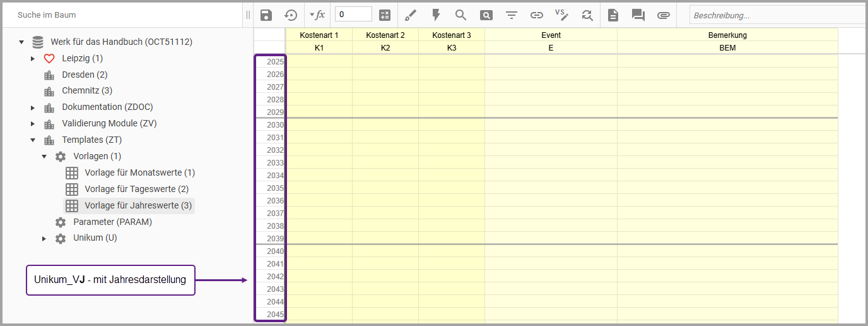Image resolution: width=868 pixels, height=326 pixels.
Task: Click the calculator icon in toolbar
Action: 385,15
